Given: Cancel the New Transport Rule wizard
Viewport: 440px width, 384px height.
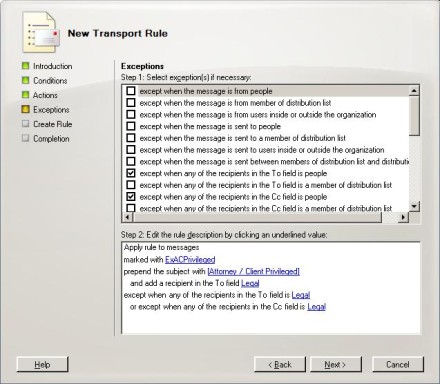Looking at the screenshot, I should [x=398, y=364].
